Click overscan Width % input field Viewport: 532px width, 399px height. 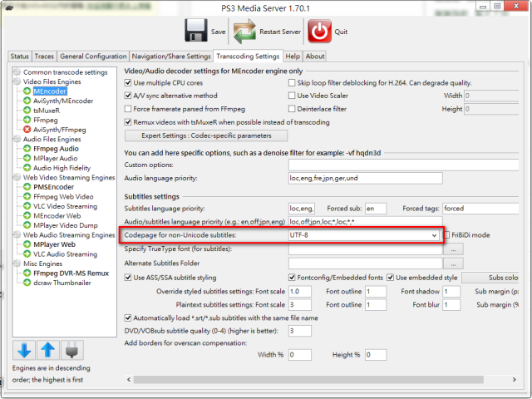tap(299, 355)
